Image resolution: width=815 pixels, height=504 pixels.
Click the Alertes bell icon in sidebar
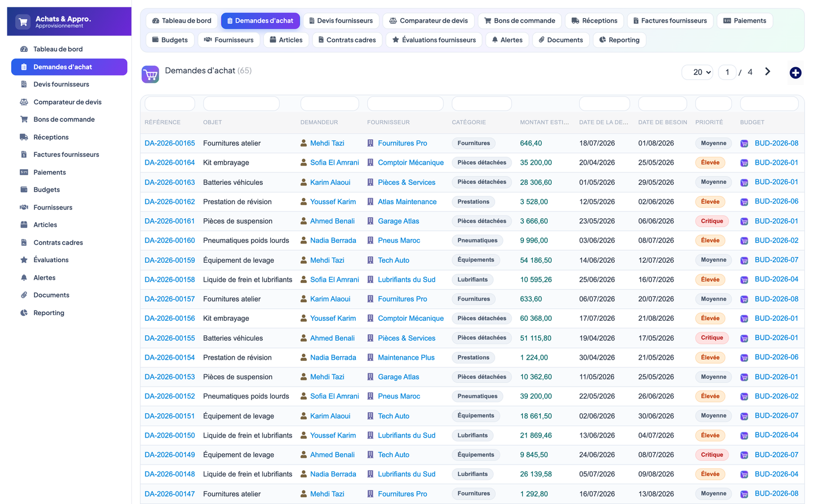(x=24, y=277)
